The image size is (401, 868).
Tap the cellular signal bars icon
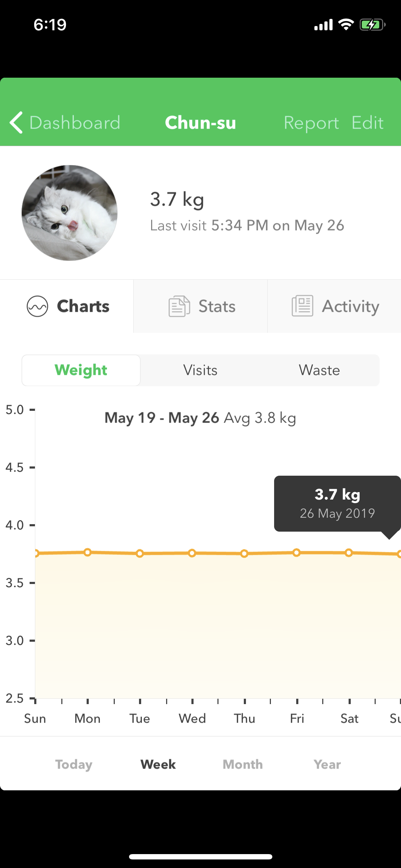[x=323, y=25]
